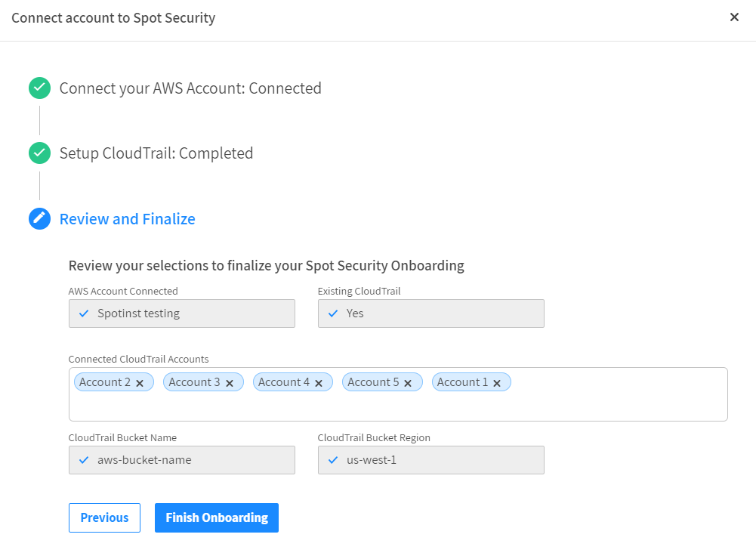The image size is (756, 559).
Task: Remove Account 2 tag with its x
Action: point(140,383)
